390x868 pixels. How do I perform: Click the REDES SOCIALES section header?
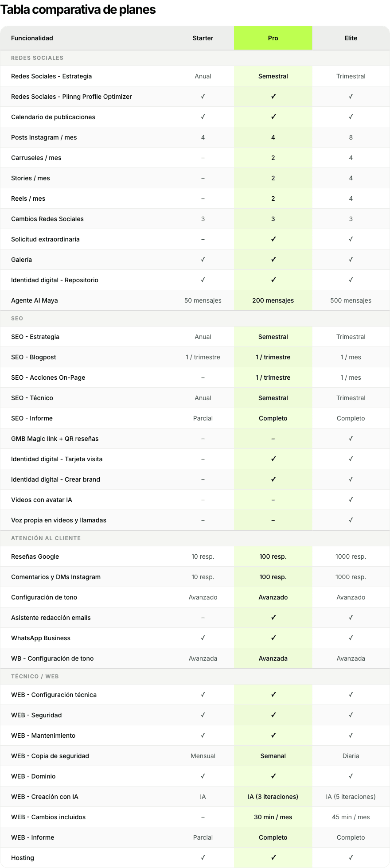click(37, 58)
